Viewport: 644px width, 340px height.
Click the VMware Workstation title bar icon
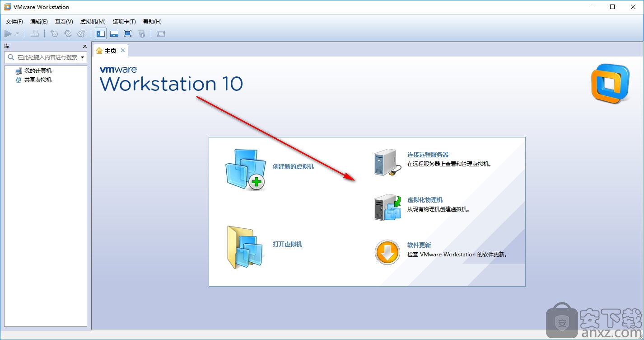[x=7, y=7]
